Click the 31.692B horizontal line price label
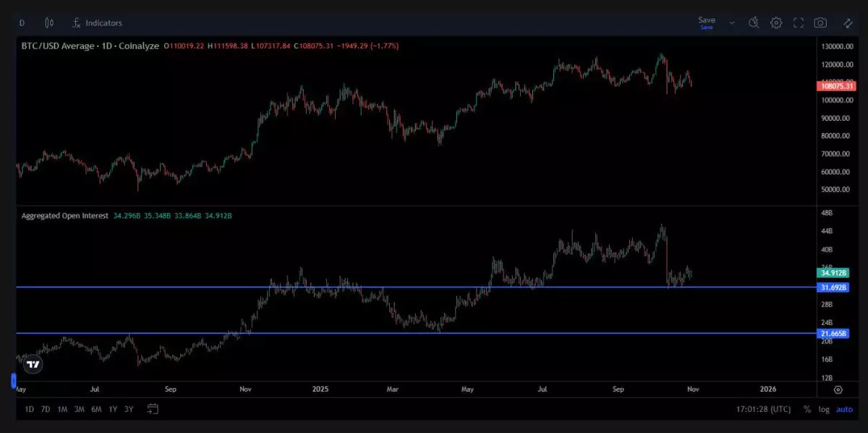Viewport: 868px width, 433px height. pyautogui.click(x=830, y=287)
